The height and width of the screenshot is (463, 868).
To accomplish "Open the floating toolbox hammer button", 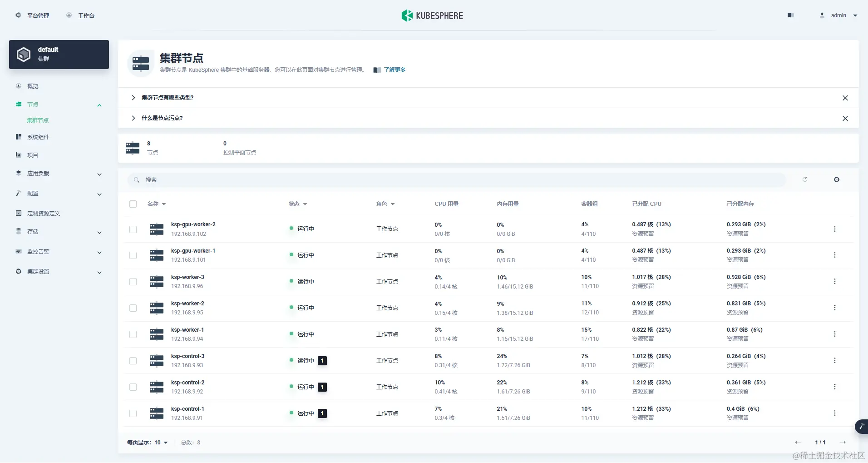I will (x=861, y=427).
